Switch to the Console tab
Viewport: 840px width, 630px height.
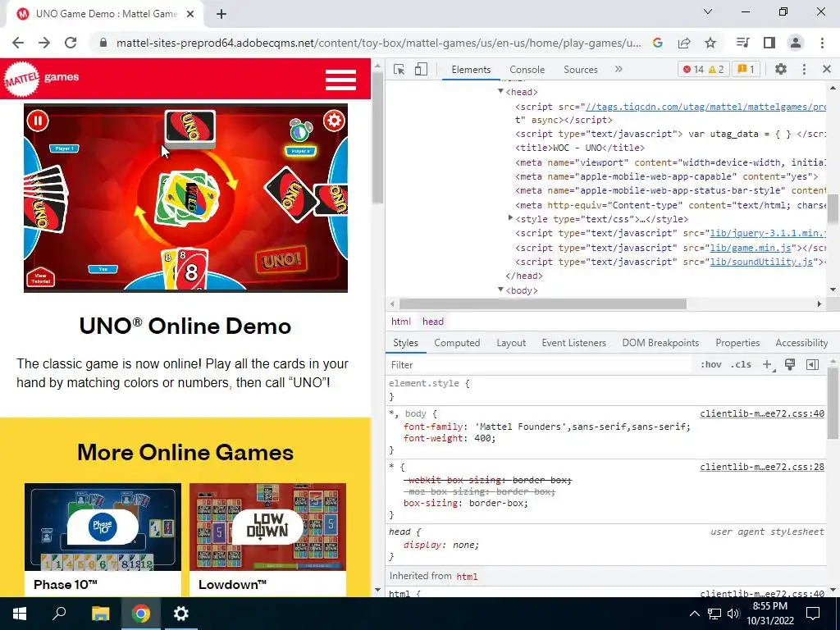point(527,70)
